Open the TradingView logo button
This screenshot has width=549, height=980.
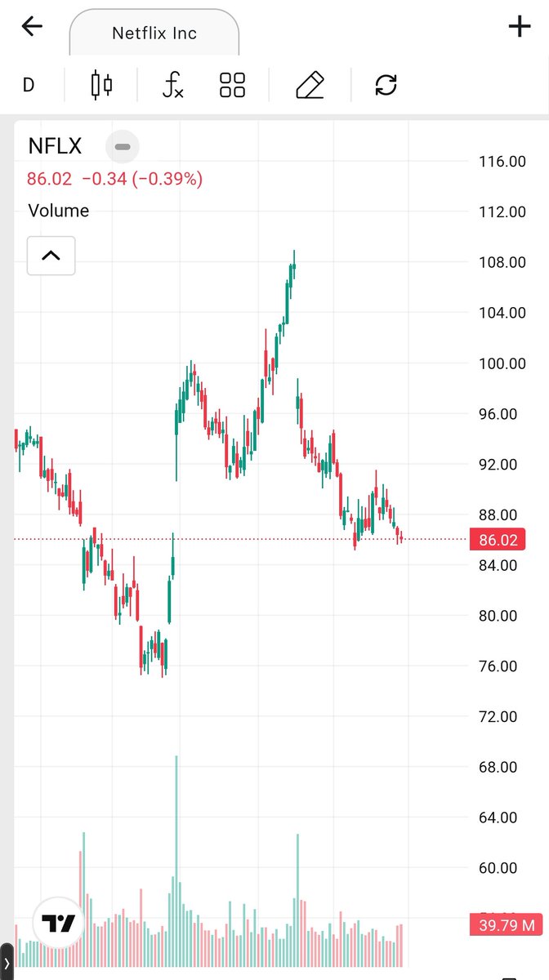coord(59,924)
